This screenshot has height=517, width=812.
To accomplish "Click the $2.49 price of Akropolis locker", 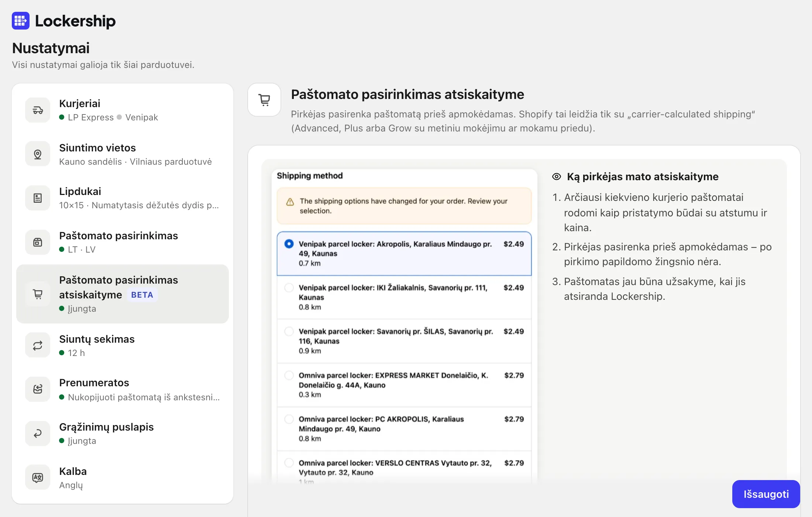I will [x=514, y=244].
